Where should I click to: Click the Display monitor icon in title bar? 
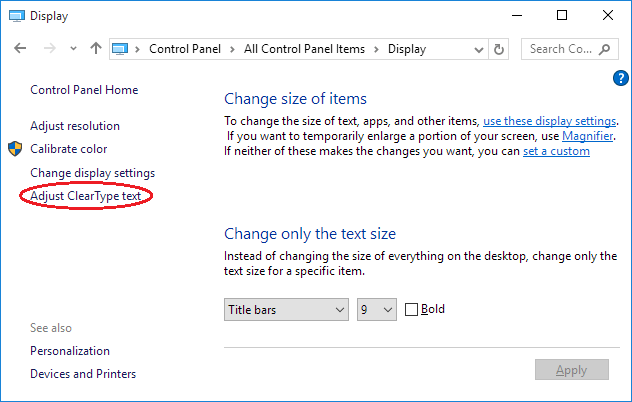(x=16, y=15)
